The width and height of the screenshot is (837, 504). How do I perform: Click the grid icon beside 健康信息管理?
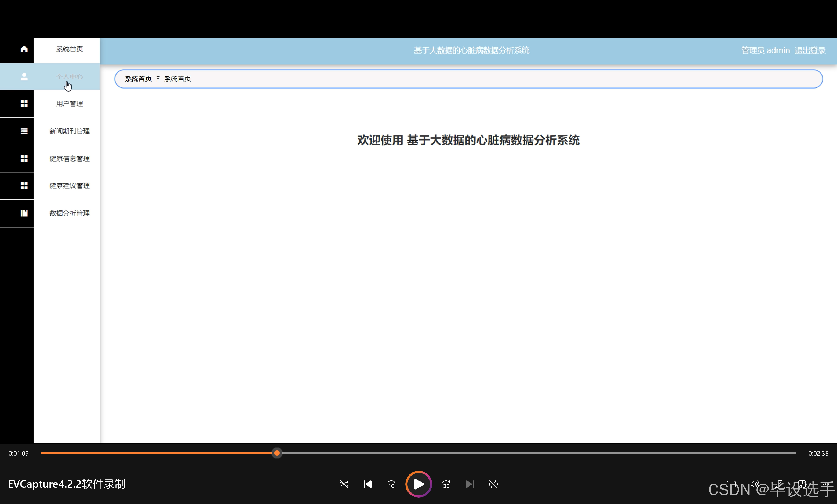click(24, 159)
